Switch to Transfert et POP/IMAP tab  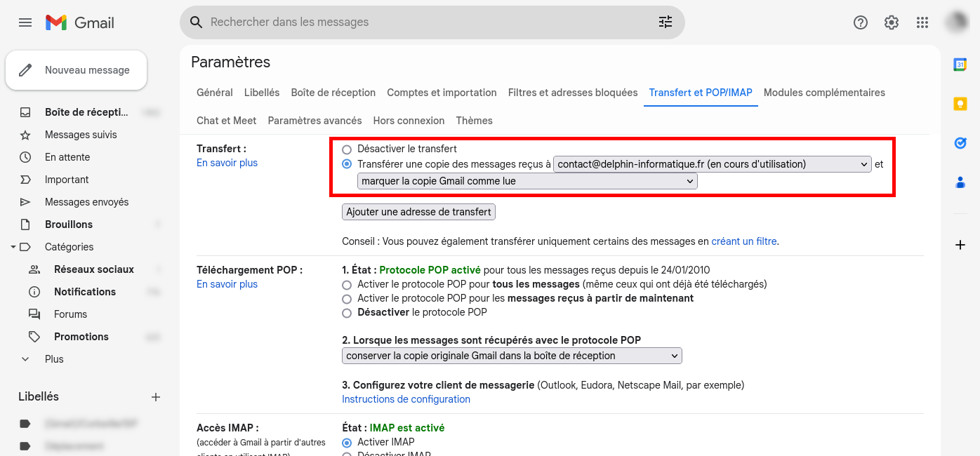pos(701,93)
